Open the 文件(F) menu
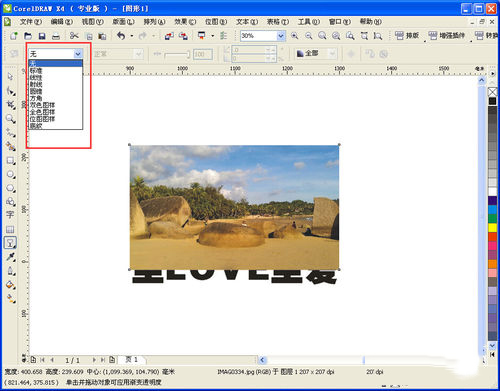The height and width of the screenshot is (391, 500). [31, 22]
